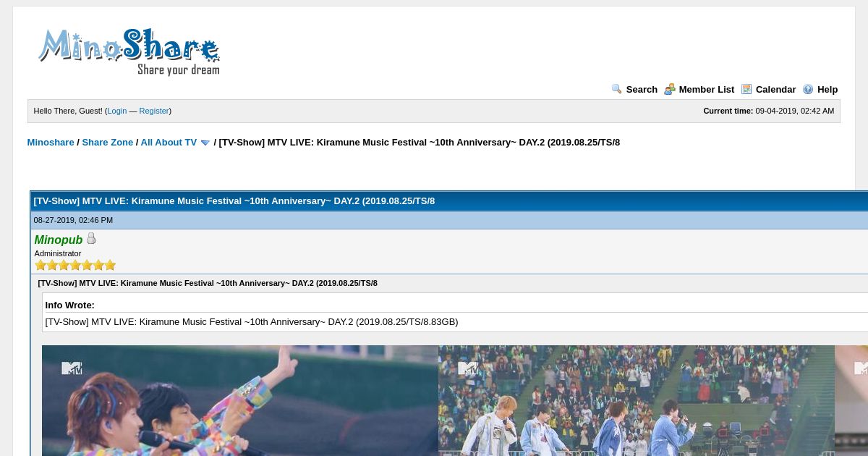
Task: Click the thread title text in breadcrumb
Action: [x=420, y=143]
